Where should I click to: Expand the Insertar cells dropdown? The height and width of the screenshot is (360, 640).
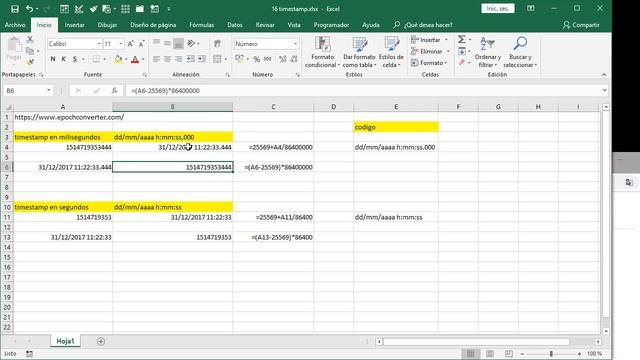(x=446, y=40)
